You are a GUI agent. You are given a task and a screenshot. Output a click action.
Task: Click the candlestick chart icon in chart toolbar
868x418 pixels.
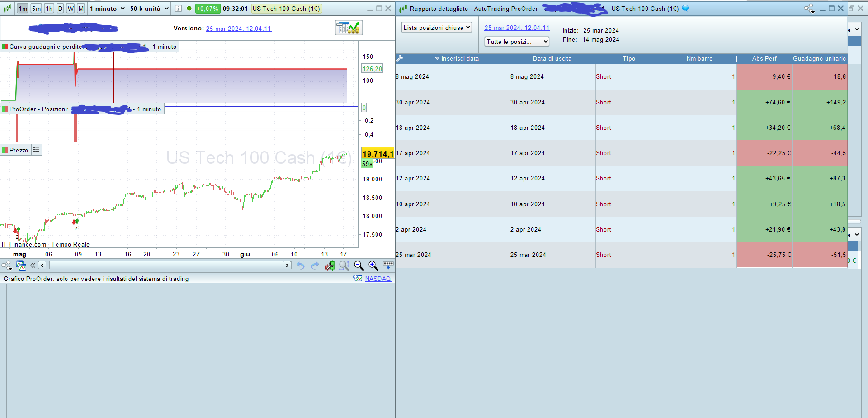coord(7,8)
